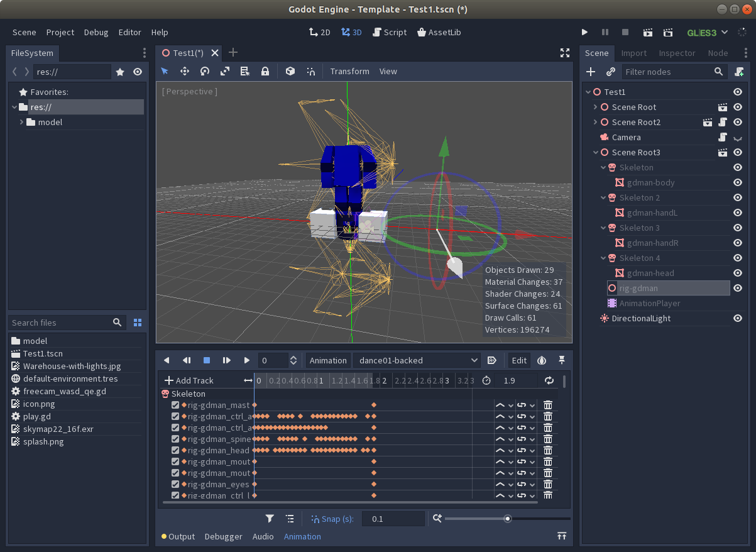Open the GLES3 renderer dropdown
The width and height of the screenshot is (756, 552).
705,32
